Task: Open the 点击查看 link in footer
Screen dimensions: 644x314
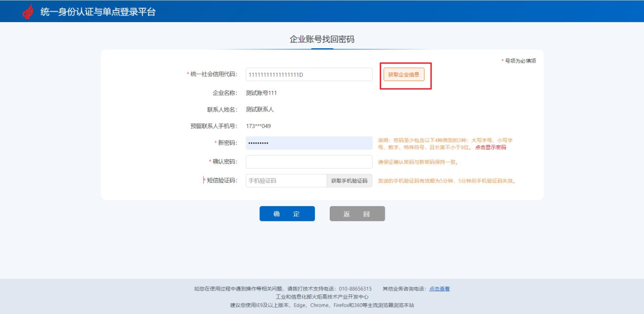Action: (439, 289)
